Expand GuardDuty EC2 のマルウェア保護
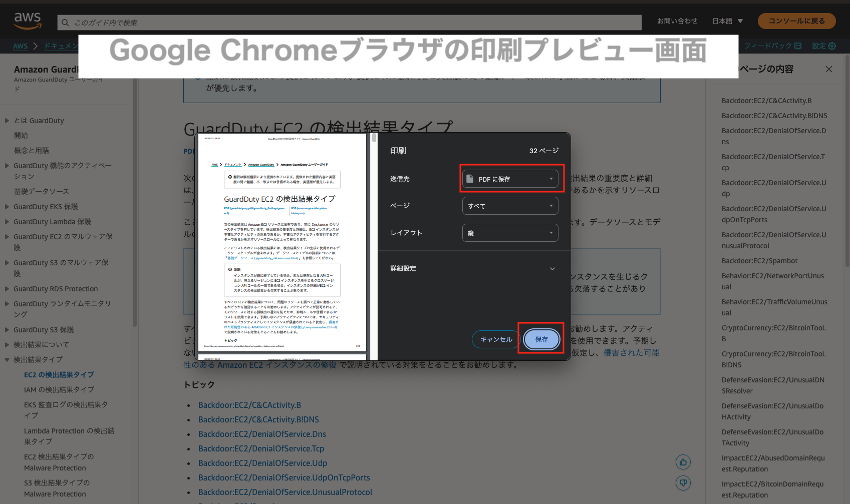850x504 pixels. click(7, 237)
